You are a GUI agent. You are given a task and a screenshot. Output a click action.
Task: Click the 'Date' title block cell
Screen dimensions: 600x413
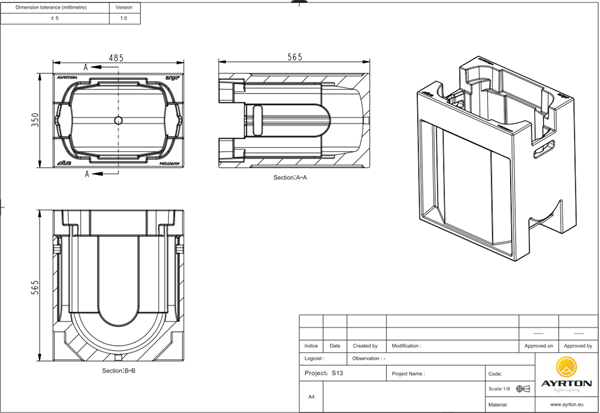335,346
